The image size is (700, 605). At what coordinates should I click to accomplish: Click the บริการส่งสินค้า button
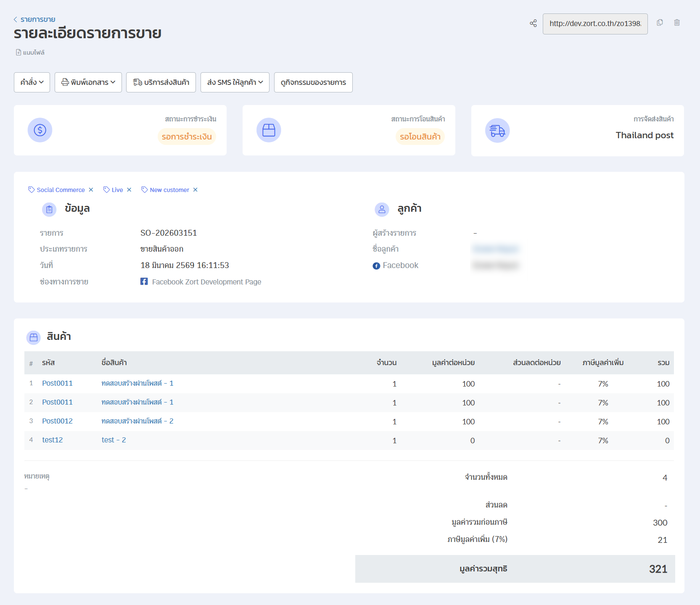pyautogui.click(x=161, y=82)
